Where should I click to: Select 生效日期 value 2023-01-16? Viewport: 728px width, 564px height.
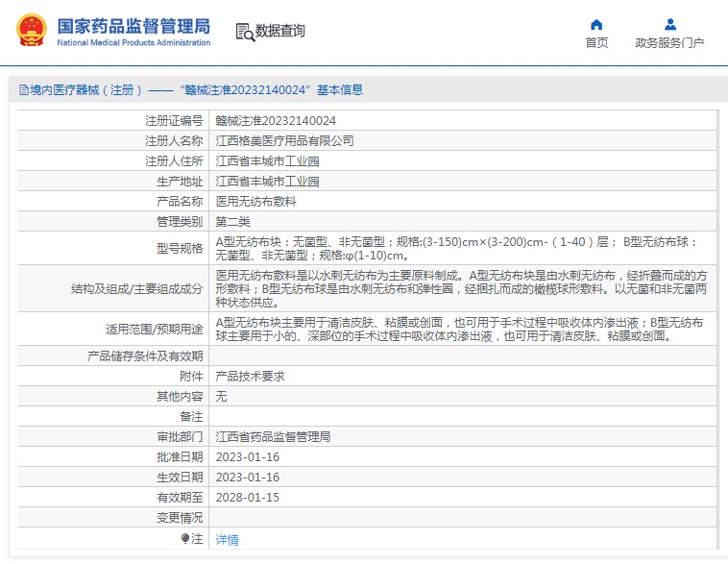click(248, 478)
